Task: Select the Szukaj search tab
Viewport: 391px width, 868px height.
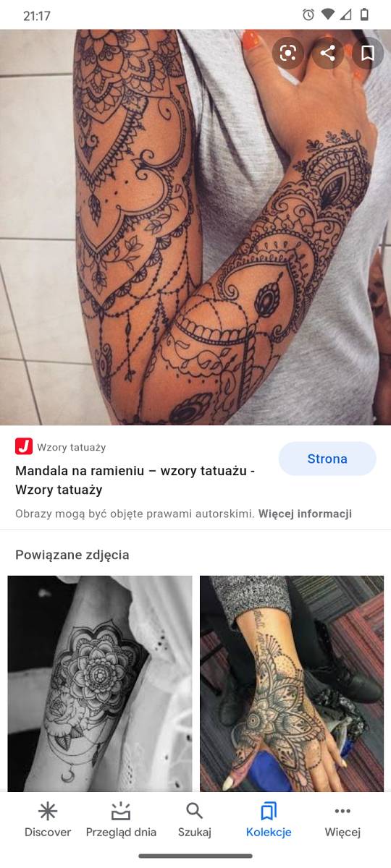Action: (x=195, y=820)
